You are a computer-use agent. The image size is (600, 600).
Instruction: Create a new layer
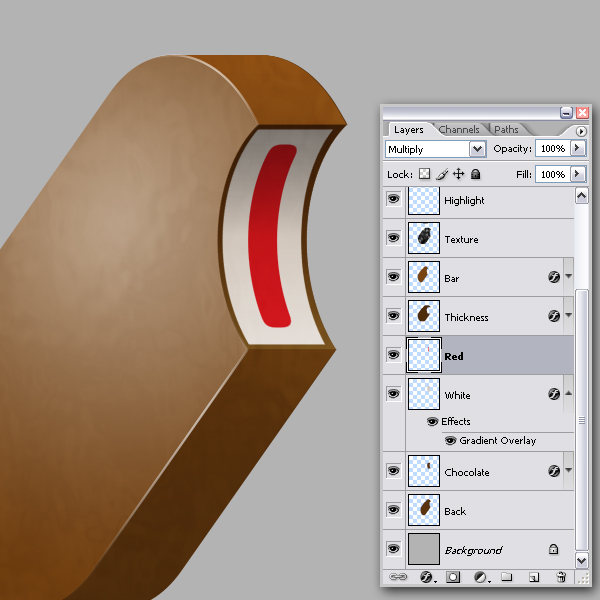tap(534, 577)
